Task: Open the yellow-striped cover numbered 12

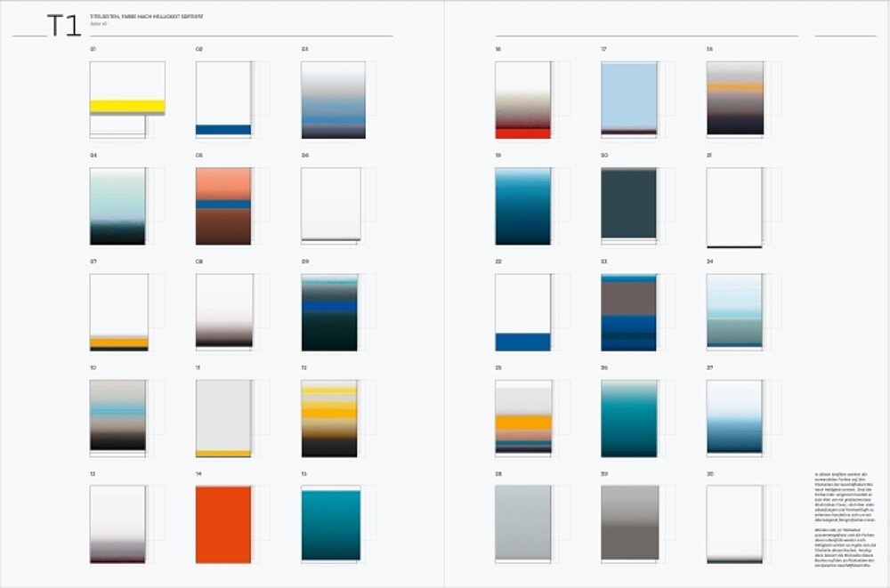Action: (x=329, y=418)
